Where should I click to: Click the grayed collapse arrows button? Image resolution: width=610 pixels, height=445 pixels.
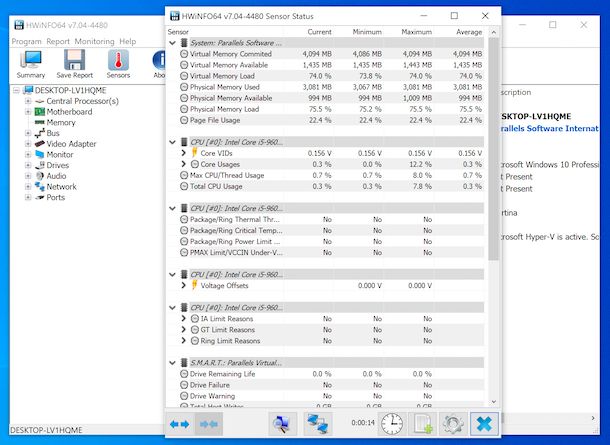coord(209,424)
